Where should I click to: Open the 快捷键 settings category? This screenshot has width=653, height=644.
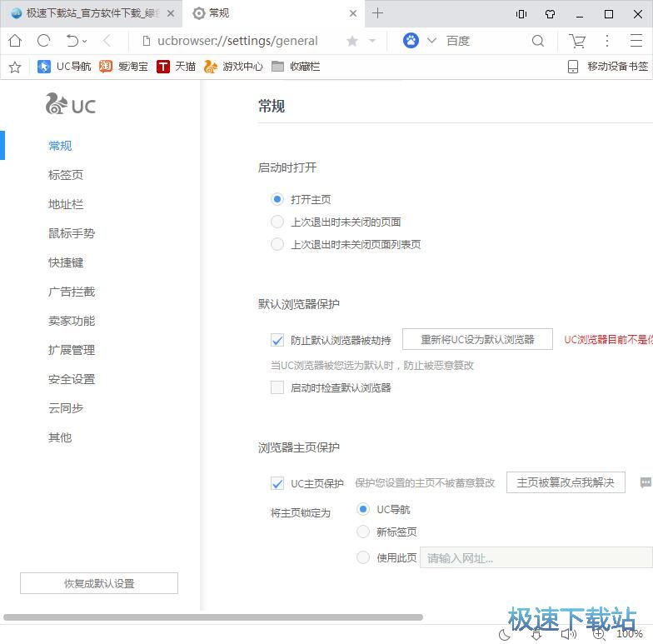point(66,262)
